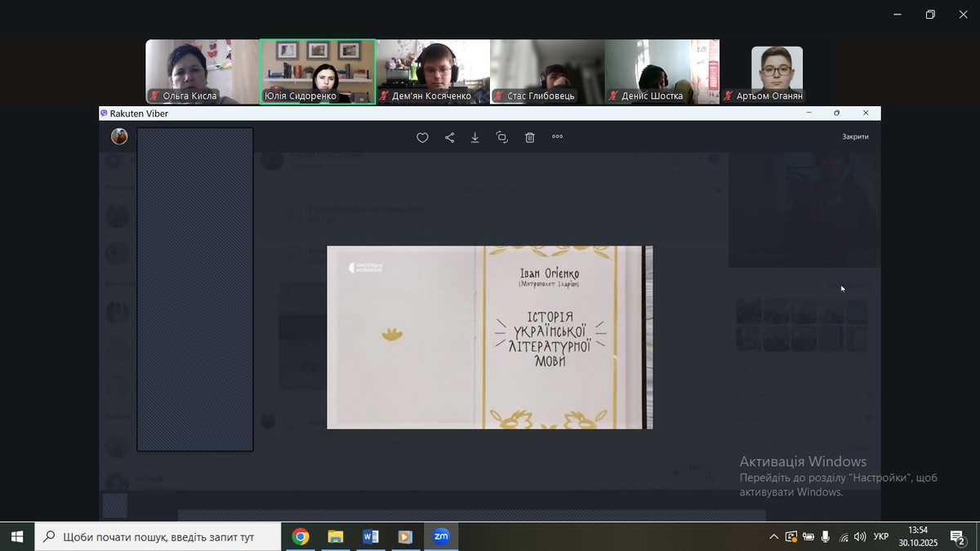Open File Explorer from the taskbar

[336, 536]
